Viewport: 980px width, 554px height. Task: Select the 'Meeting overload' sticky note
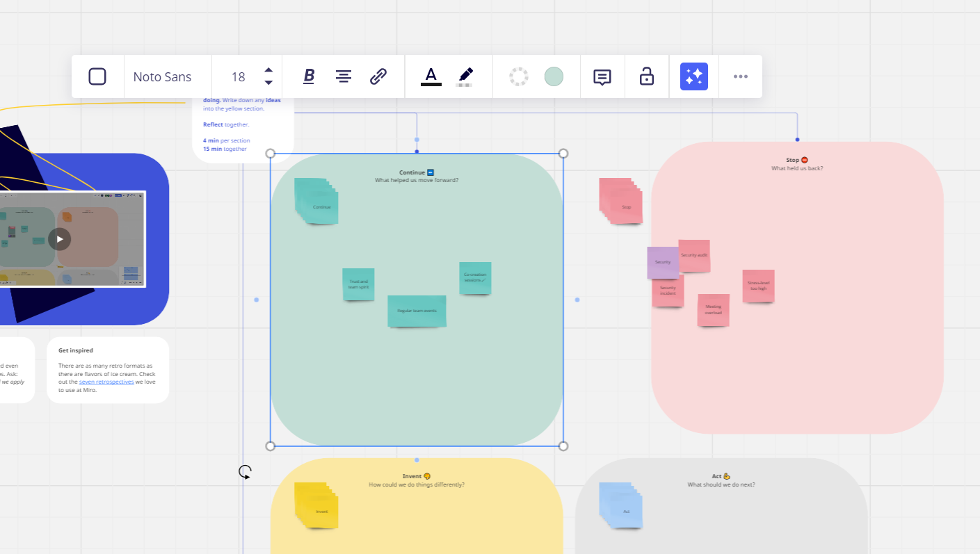point(714,310)
